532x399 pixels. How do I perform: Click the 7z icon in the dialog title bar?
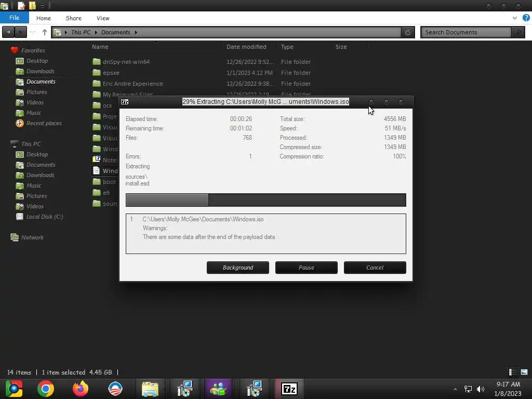125,102
